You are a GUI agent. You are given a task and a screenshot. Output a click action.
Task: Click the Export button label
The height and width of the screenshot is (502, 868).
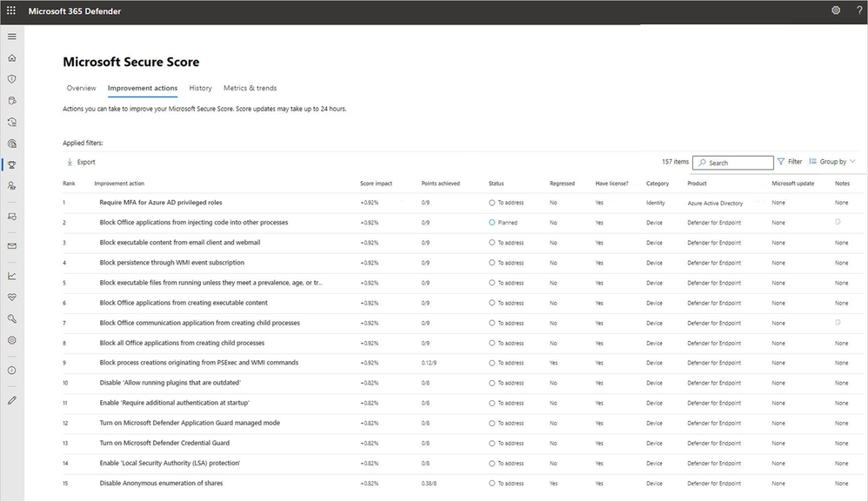point(86,162)
